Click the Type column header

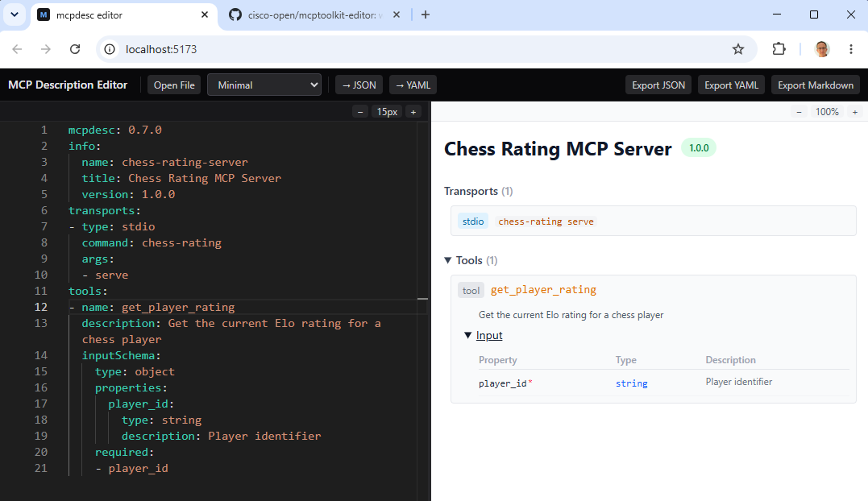pyautogui.click(x=625, y=360)
